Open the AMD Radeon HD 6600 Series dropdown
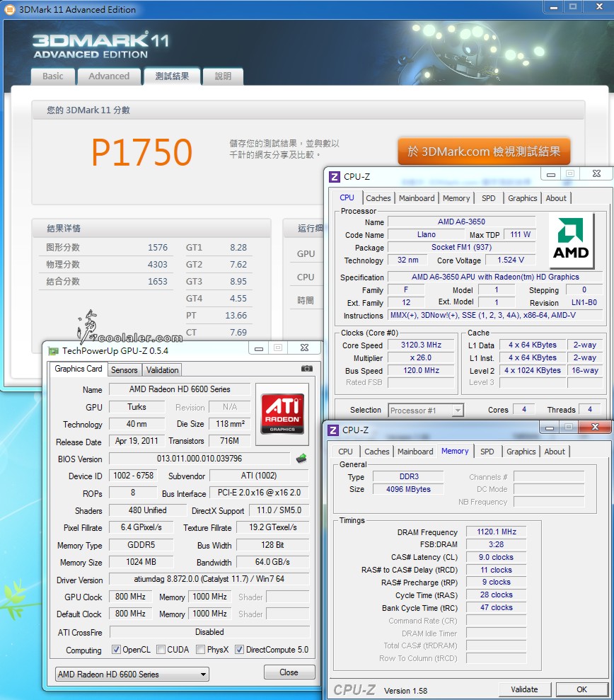 [x=132, y=674]
